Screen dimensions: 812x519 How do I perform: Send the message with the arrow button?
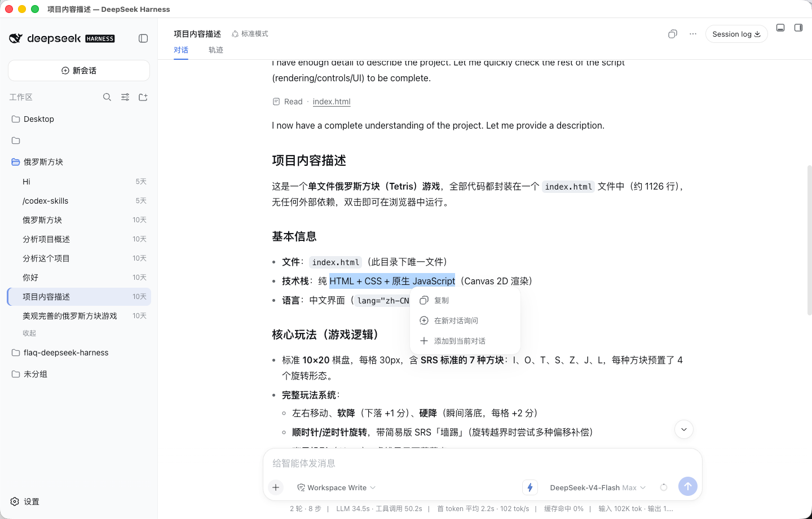688,486
